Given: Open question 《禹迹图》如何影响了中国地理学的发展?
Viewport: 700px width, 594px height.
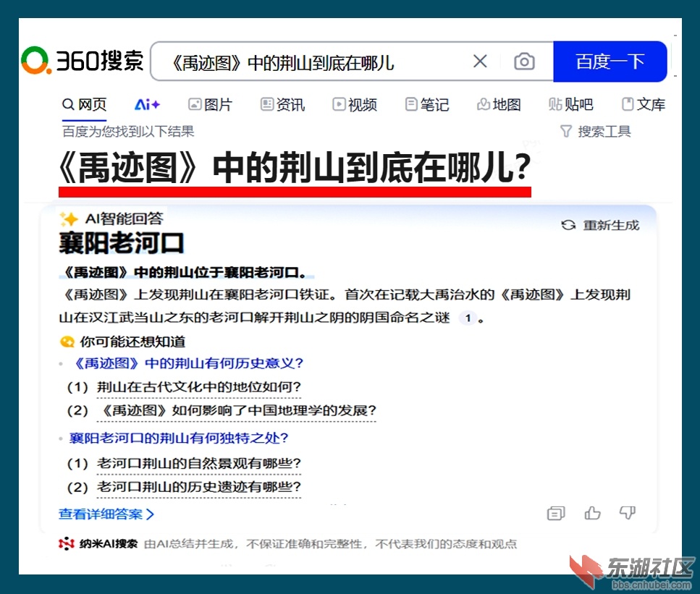Looking at the screenshot, I should pos(237,410).
